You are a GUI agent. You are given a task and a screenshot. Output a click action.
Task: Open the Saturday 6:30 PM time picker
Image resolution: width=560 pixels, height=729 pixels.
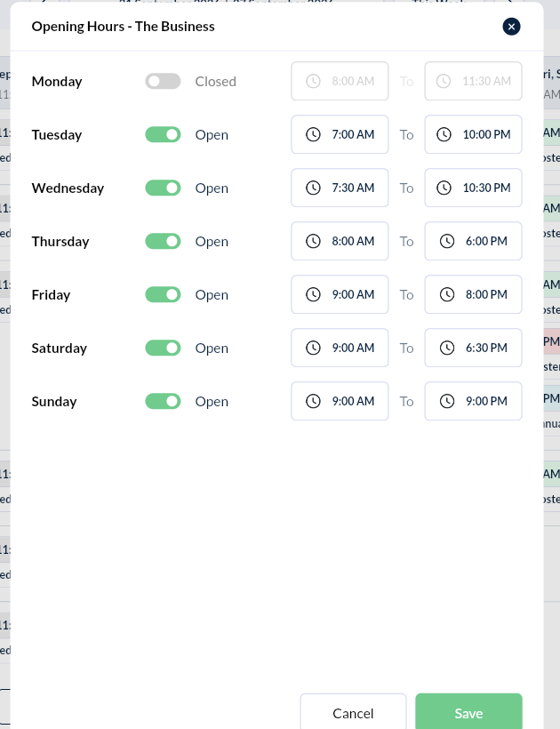click(x=473, y=348)
